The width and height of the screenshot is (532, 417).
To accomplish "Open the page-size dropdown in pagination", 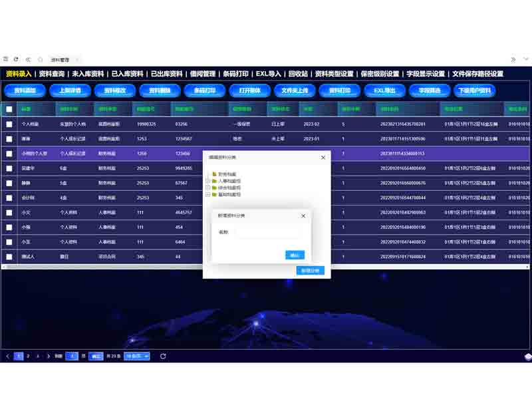I will click(x=137, y=356).
